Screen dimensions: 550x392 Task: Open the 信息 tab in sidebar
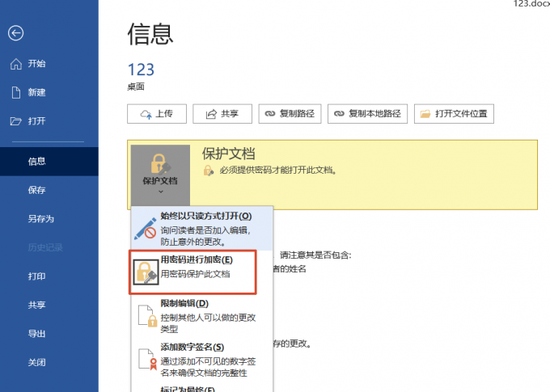(x=49, y=162)
